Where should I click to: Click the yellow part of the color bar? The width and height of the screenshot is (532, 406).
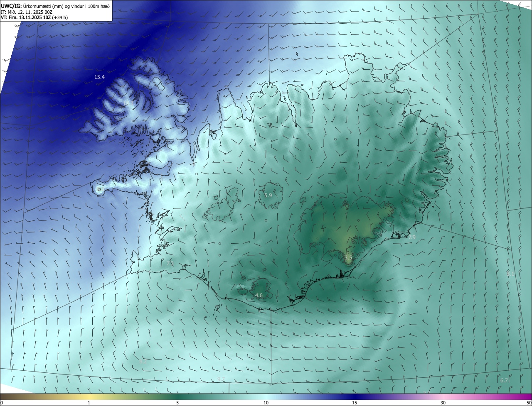click(89, 397)
